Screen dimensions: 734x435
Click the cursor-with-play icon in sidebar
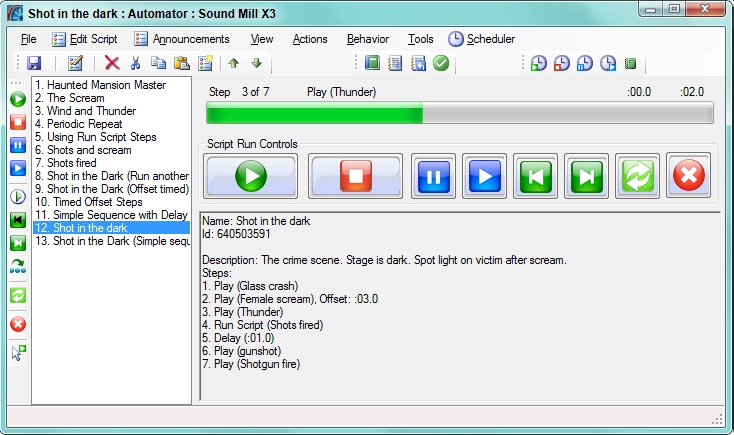click(x=18, y=353)
